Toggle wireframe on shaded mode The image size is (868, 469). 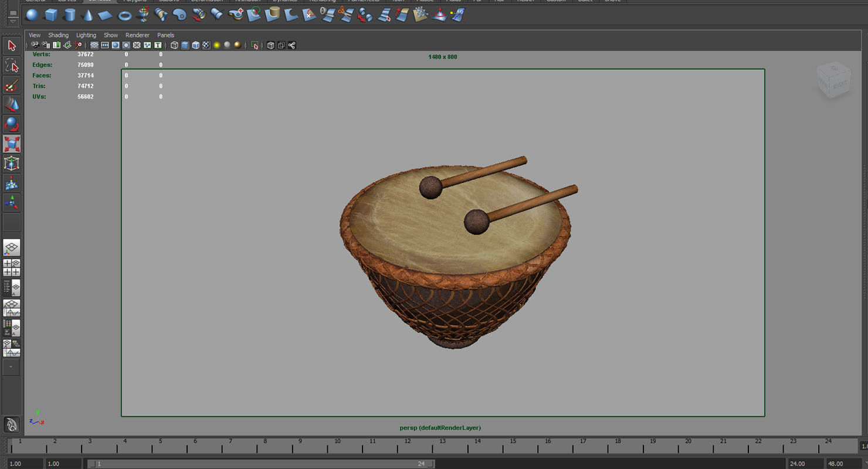click(195, 45)
